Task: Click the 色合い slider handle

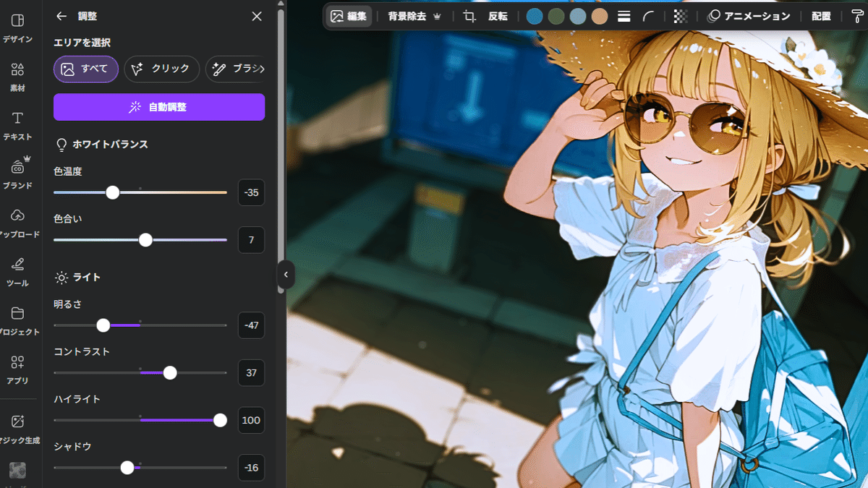Action: pos(145,240)
